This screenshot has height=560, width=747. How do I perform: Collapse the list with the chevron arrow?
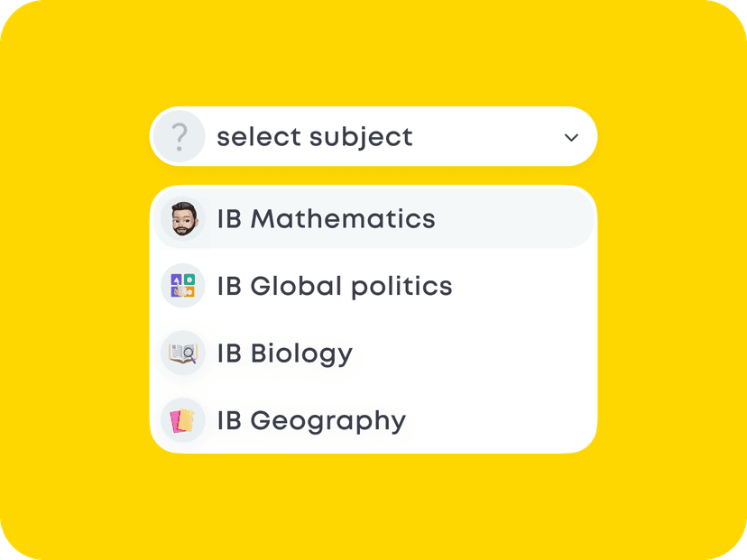point(571,137)
